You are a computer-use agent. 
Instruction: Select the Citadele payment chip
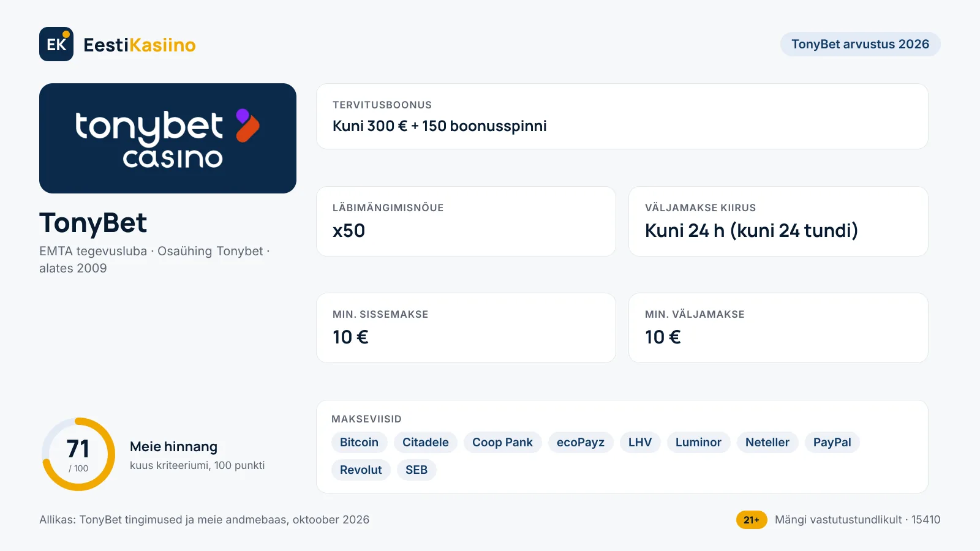426,443
